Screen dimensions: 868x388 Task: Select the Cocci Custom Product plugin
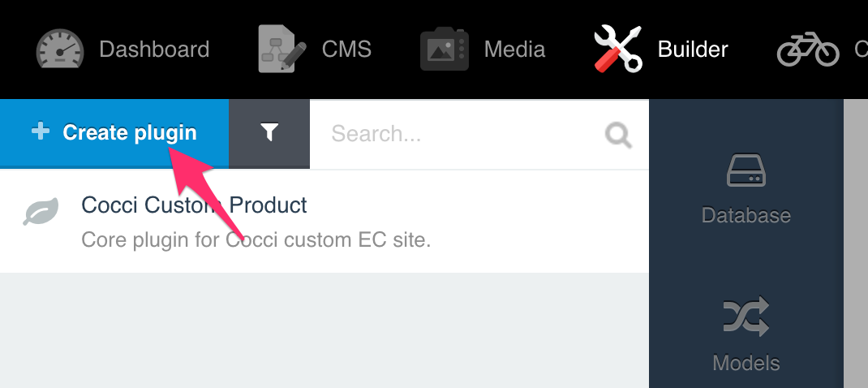[324, 222]
